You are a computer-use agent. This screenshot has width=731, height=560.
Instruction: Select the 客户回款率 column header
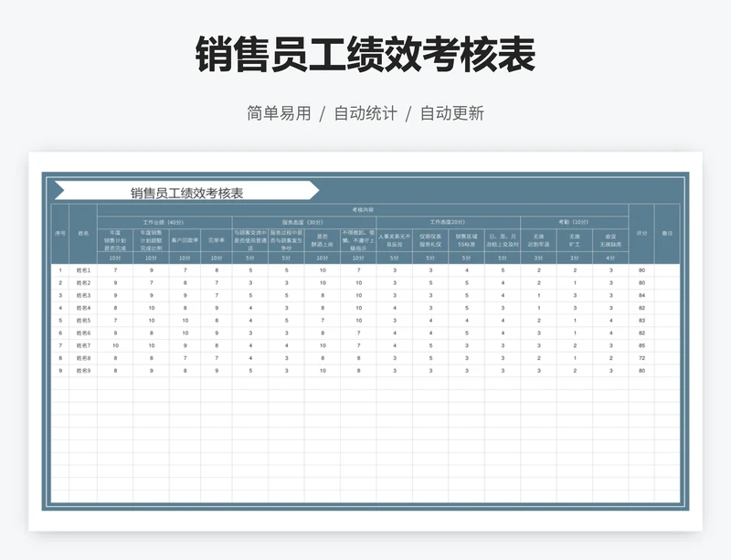[184, 240]
